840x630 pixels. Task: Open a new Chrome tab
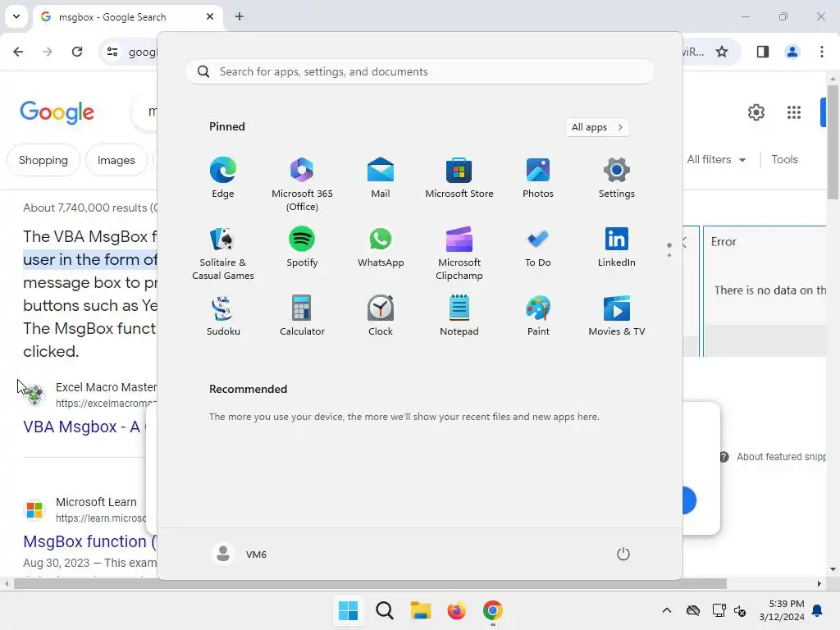coord(240,16)
